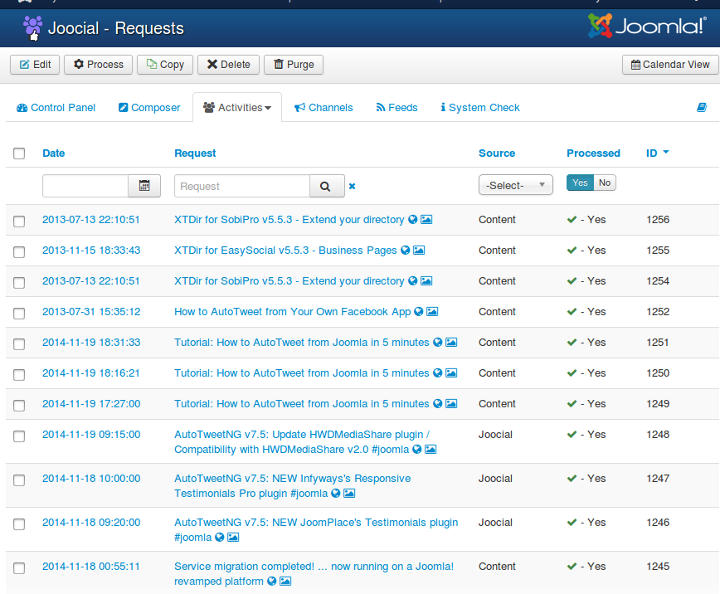This screenshot has height=594, width=720.
Task: Open date link 2014-11-18 00:55:11
Action: [91, 566]
